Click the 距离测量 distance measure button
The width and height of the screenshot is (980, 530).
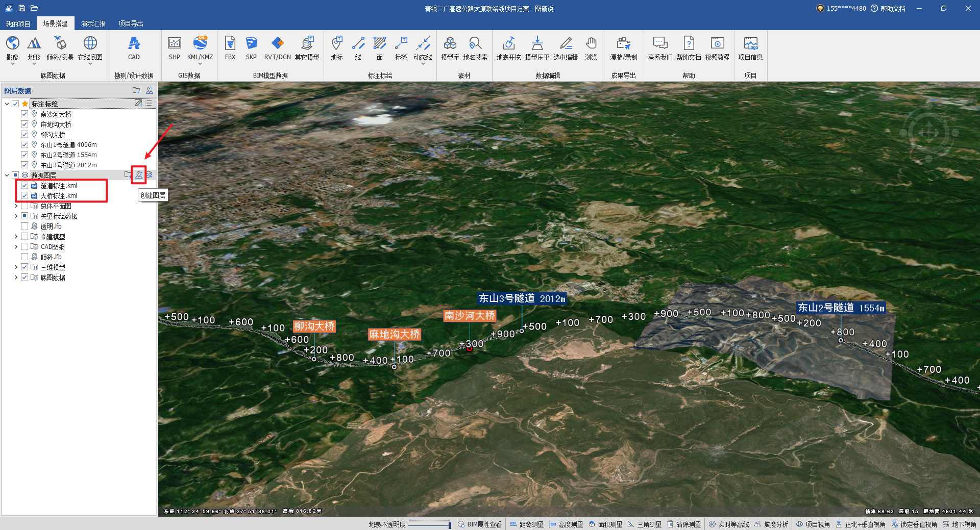point(527,524)
